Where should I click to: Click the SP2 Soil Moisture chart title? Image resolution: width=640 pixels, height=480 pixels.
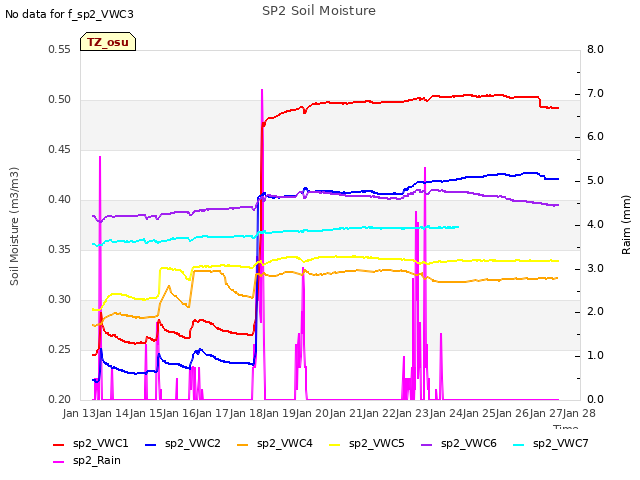pos(319,11)
